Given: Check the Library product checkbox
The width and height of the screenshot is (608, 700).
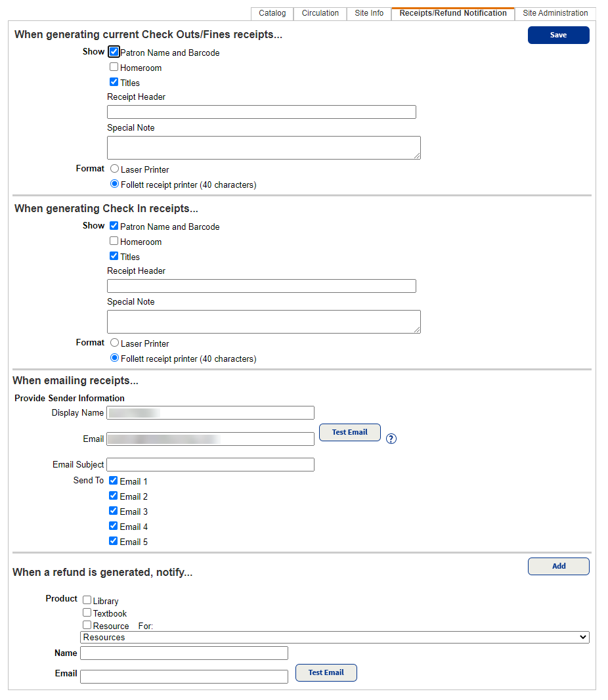Looking at the screenshot, I should click(x=86, y=600).
